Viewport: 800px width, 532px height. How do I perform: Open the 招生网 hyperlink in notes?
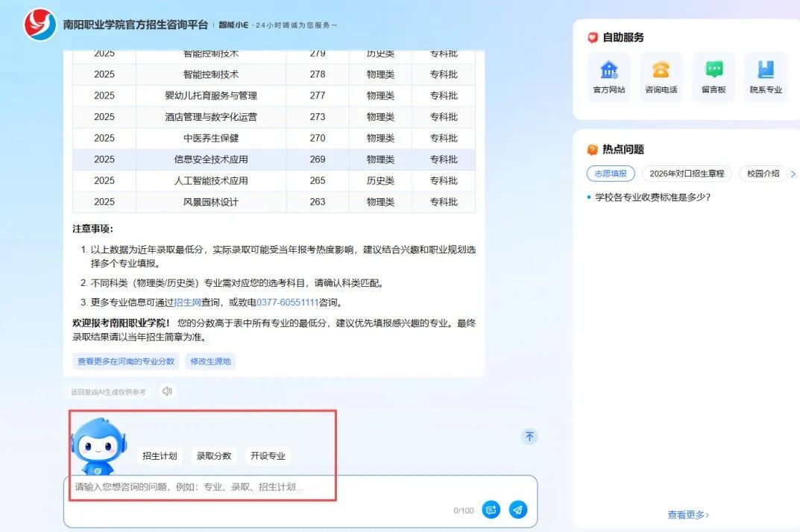point(187,303)
